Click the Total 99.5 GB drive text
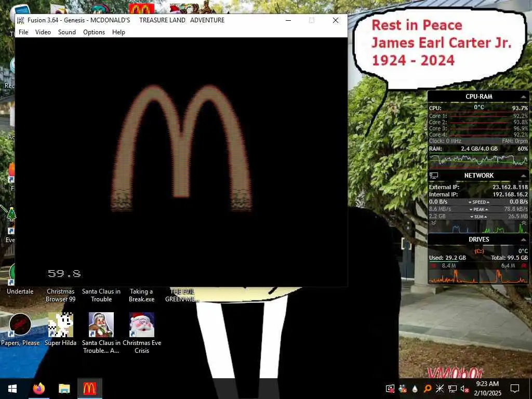This screenshot has width=532, height=399. [509, 258]
